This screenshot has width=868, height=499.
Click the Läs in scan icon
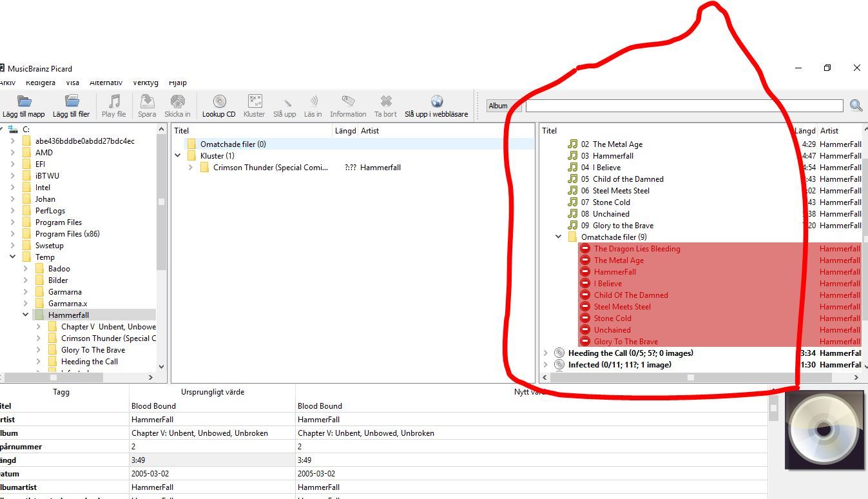point(313,101)
